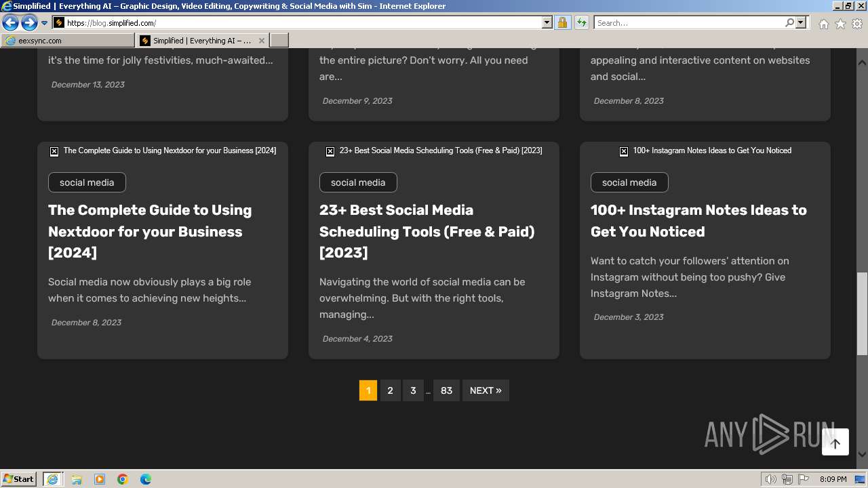This screenshot has height=488, width=868.
Task: Open the search provider dropdown arrow
Action: (801, 23)
